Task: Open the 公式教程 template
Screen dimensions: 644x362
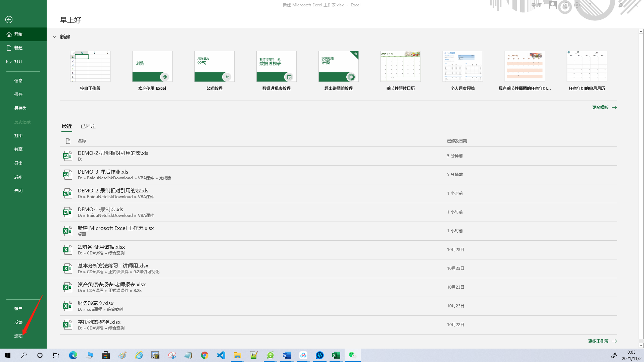Action: click(x=214, y=66)
